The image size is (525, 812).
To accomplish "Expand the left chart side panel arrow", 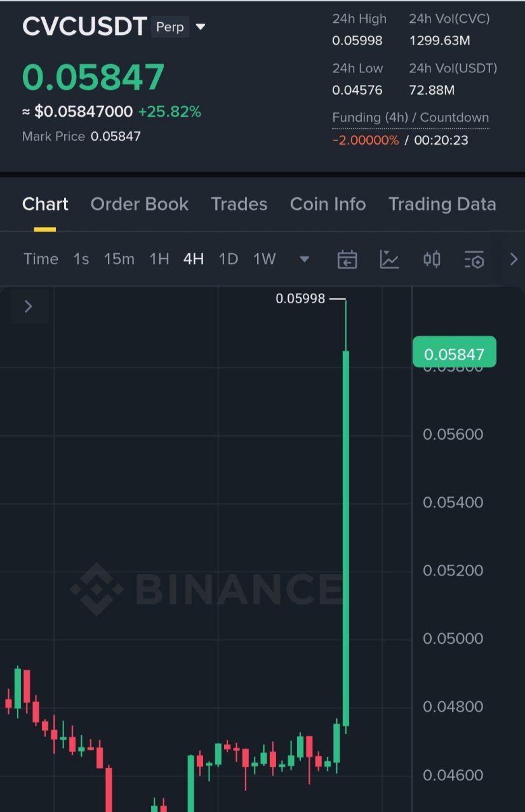I will (28, 306).
